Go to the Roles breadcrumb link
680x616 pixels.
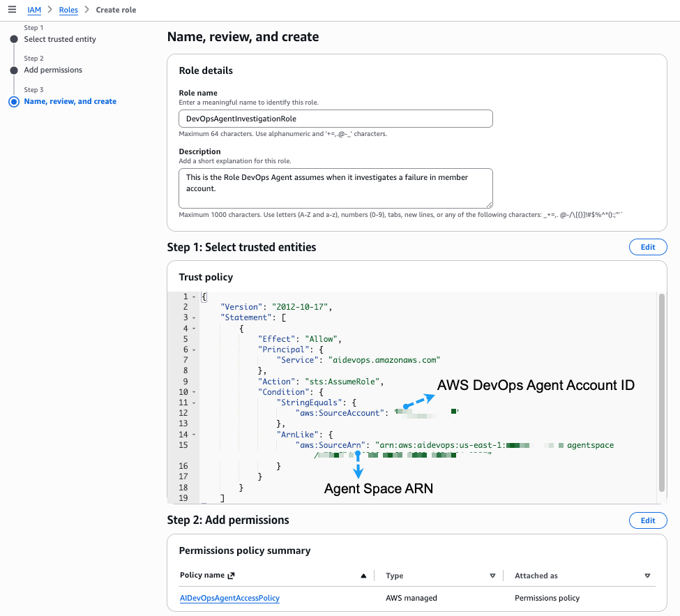click(x=68, y=10)
